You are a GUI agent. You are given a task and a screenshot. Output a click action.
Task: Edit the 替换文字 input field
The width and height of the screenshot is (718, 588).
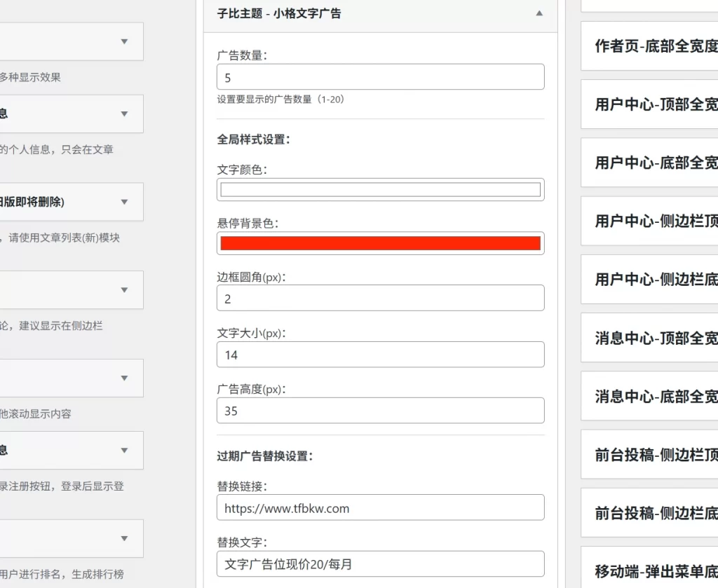point(380,563)
